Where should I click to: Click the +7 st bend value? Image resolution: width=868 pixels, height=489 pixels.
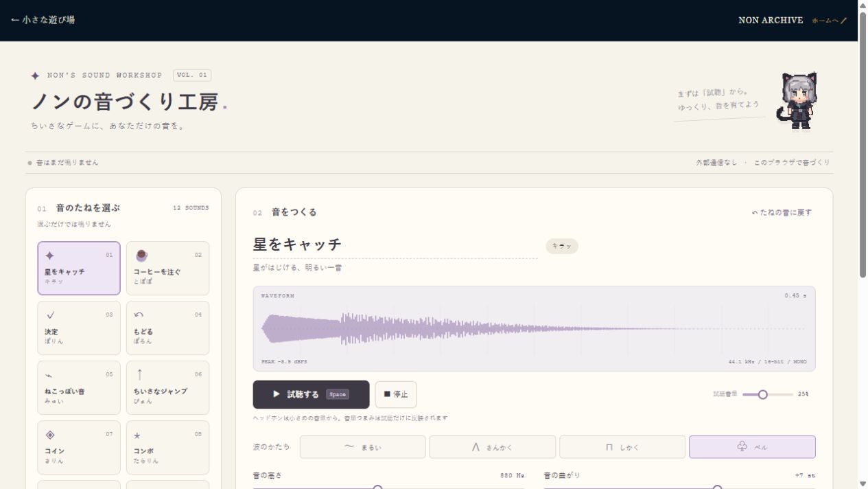click(805, 475)
